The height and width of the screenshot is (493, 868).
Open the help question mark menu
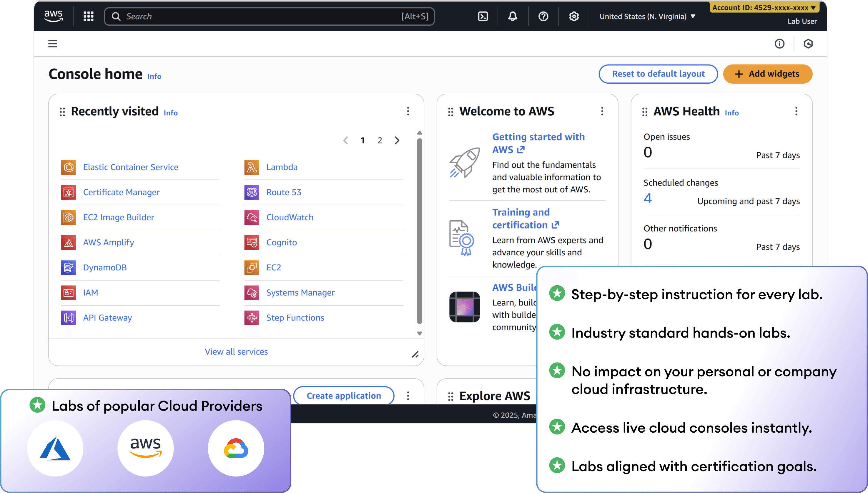543,16
